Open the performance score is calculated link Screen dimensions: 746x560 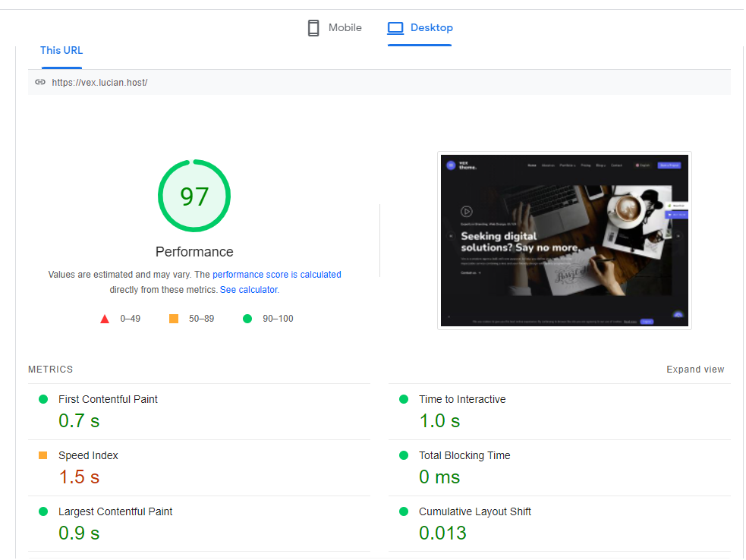tap(276, 274)
